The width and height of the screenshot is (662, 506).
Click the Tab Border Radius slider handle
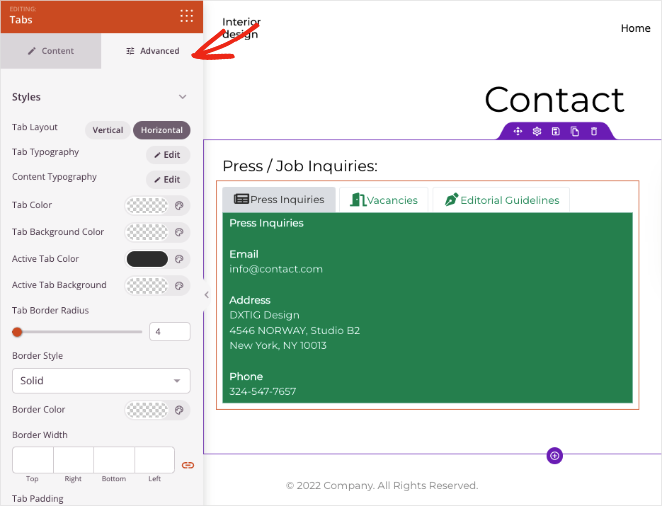[17, 332]
